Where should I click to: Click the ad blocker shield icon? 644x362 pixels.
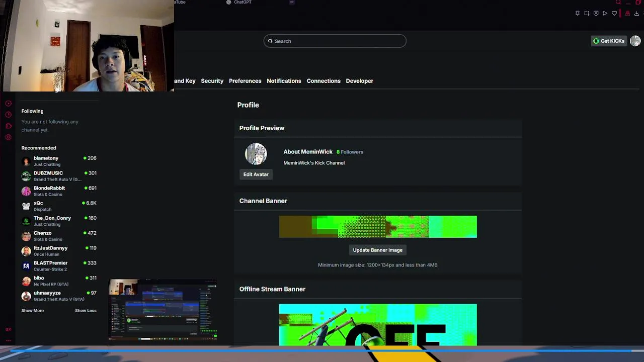point(596,14)
